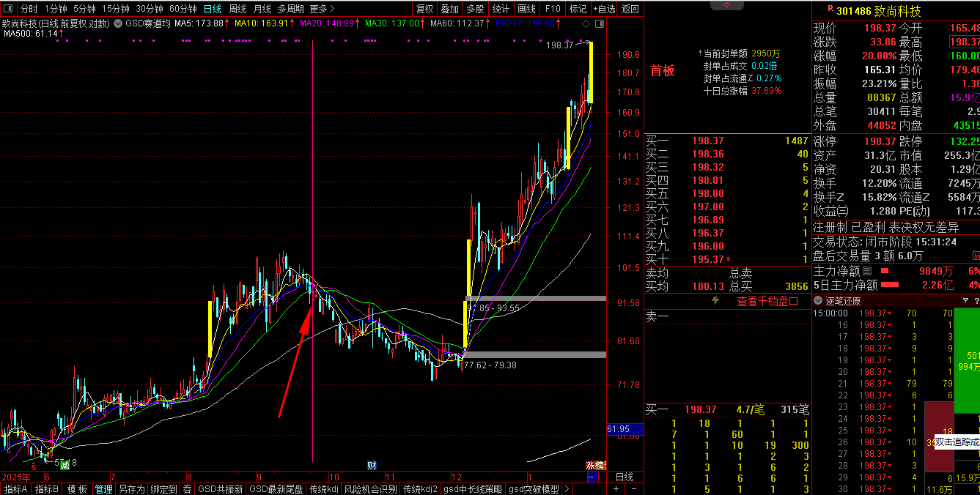
Task: Toggle the 画线 drawing tools
Action: coord(526,9)
